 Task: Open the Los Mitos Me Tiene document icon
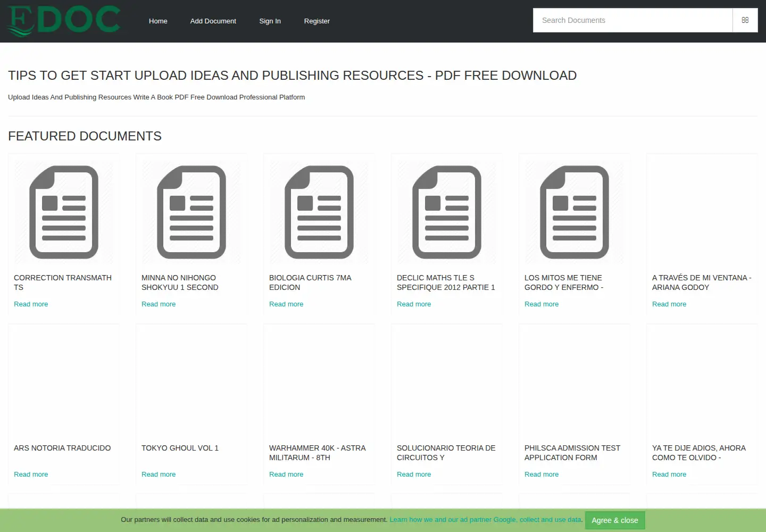click(574, 212)
